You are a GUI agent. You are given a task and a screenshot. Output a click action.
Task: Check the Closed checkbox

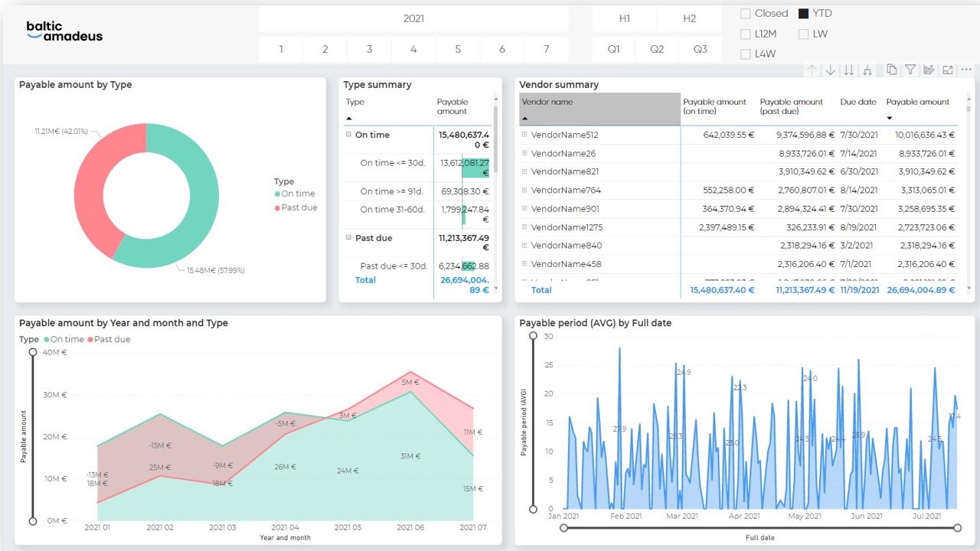[x=746, y=14]
